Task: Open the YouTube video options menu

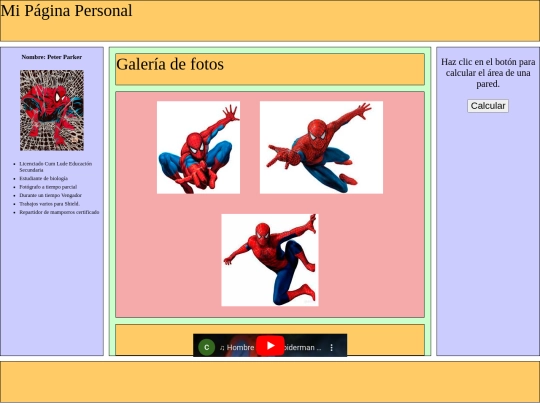Action: point(331,347)
